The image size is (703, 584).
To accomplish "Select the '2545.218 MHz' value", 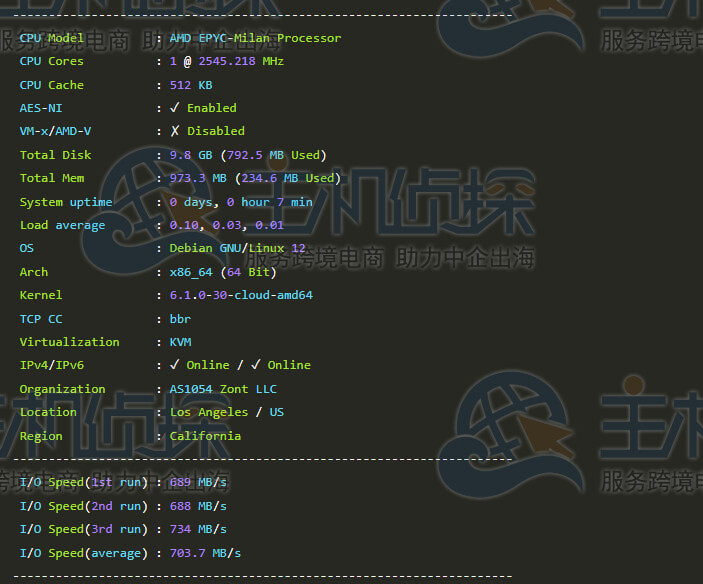I will [241, 61].
